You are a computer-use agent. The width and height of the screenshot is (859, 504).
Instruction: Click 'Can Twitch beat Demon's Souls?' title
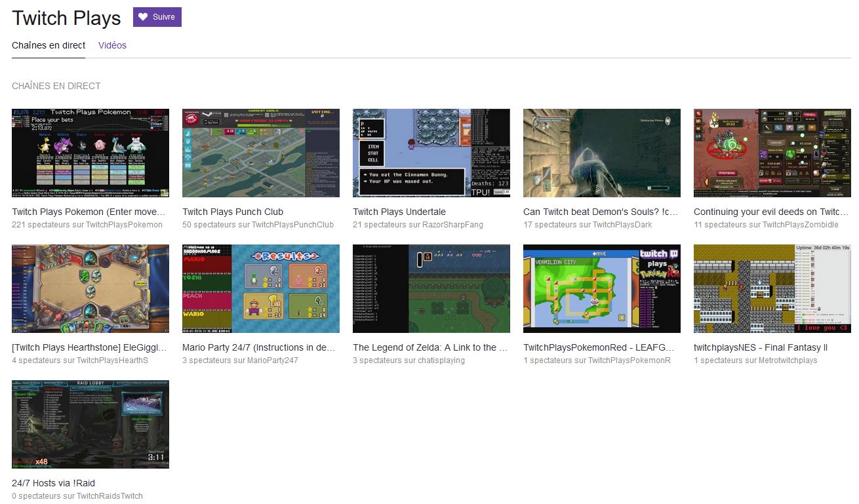point(601,212)
